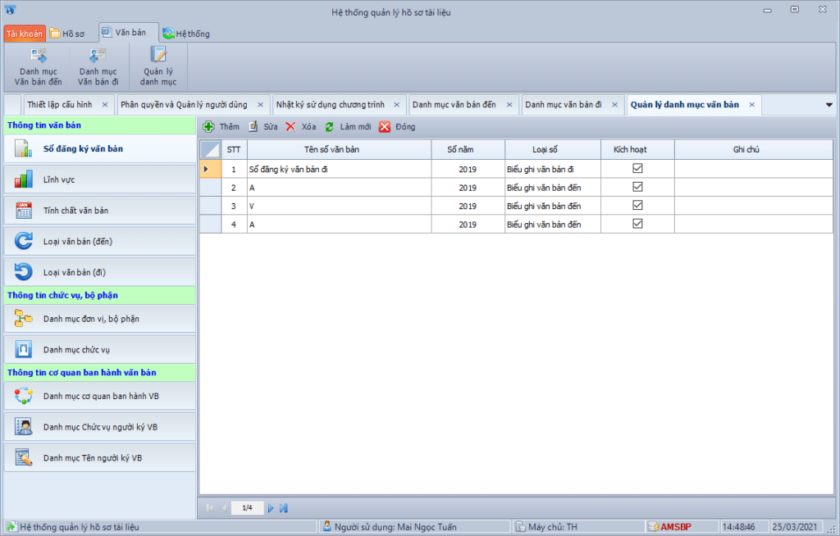Screen dimensions: 840x536
Task: Click the red Xóa delete icon
Action: (x=291, y=127)
